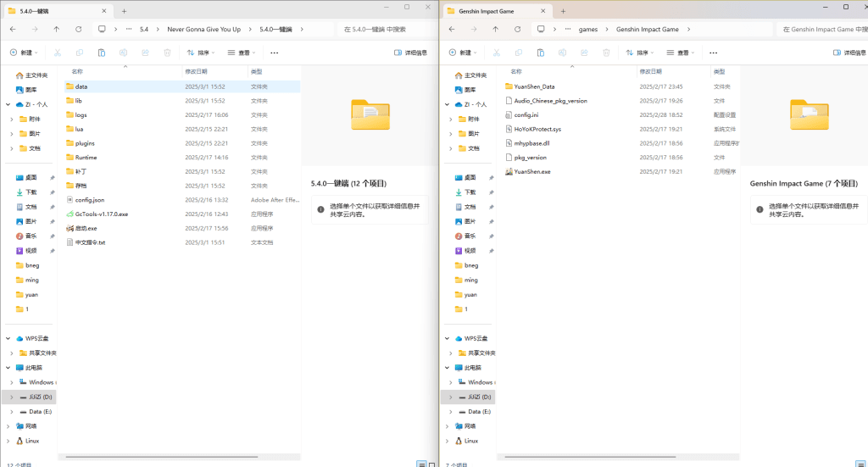The image size is (868, 467).
Task: Click 'Never Gonna Give You Up' in the breadcrumb
Action: coord(203,29)
